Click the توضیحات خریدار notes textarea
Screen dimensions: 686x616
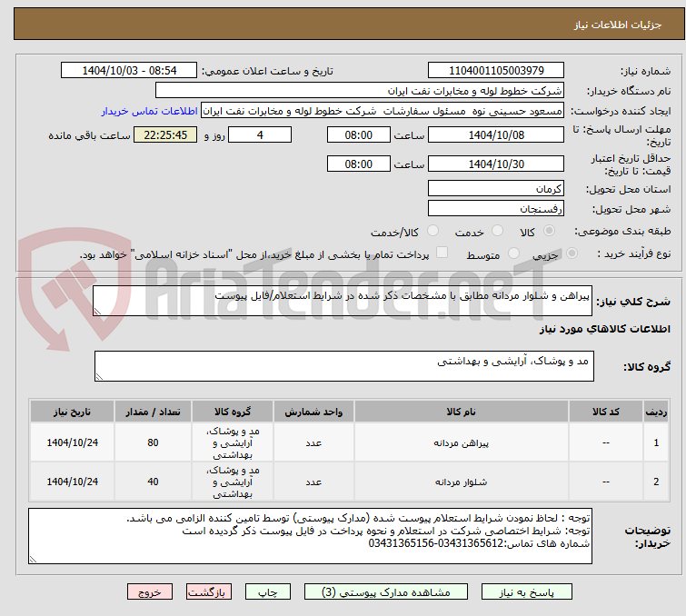point(310,536)
